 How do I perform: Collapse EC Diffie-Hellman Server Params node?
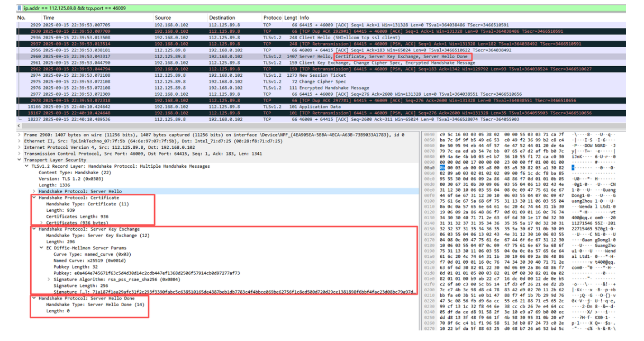click(x=42, y=248)
